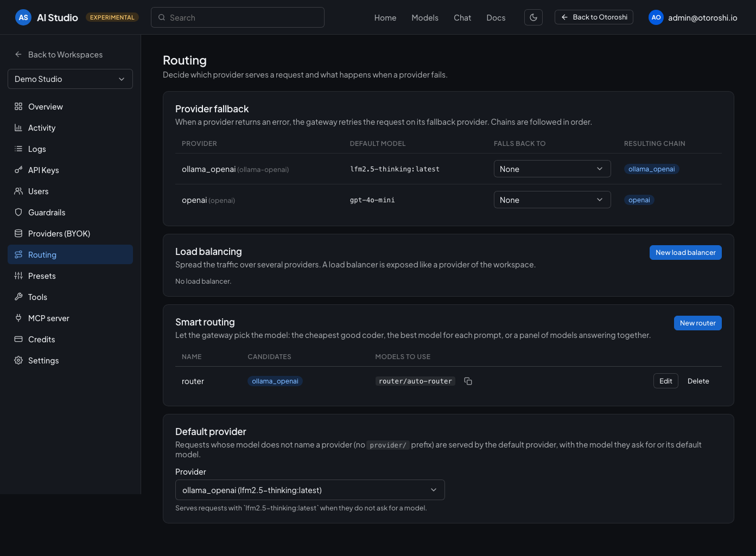This screenshot has width=756, height=556.
Task: Open Settings page label
Action: click(43, 360)
